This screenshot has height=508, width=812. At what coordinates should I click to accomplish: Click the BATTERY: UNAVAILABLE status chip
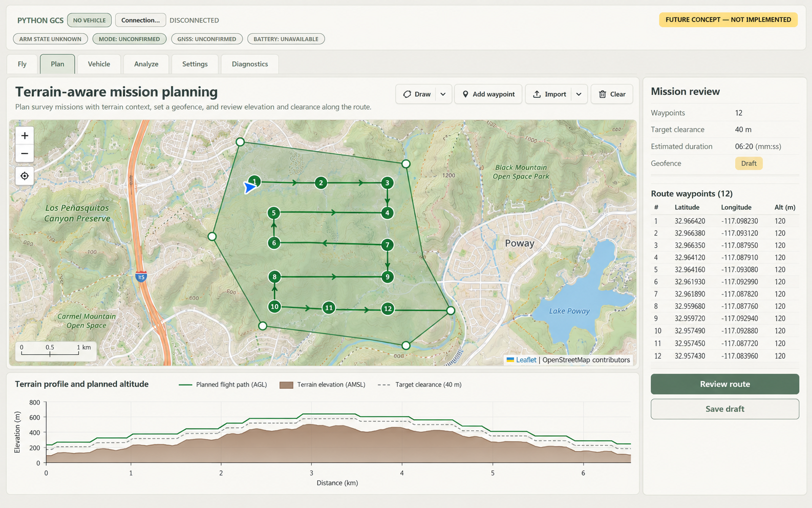pyautogui.click(x=286, y=39)
